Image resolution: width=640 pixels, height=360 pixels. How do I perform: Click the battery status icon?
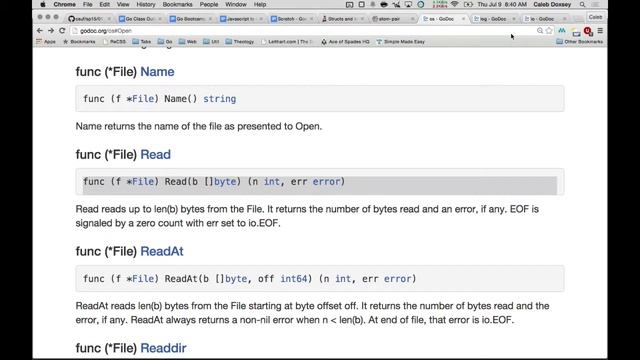pyautogui.click(x=468, y=4)
